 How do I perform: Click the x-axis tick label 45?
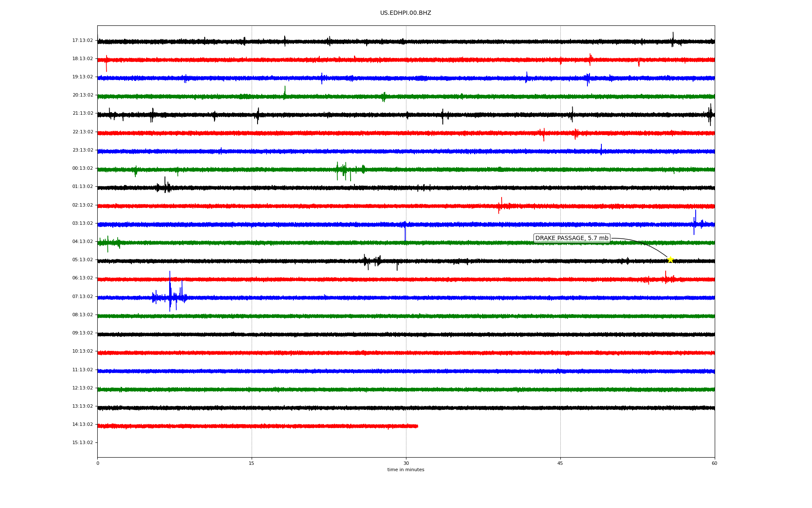(560, 464)
